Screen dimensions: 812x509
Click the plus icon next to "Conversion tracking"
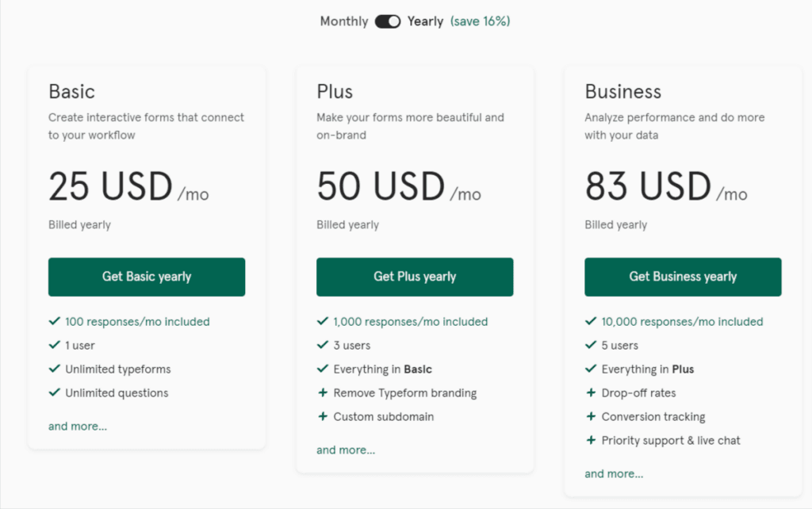coord(591,416)
